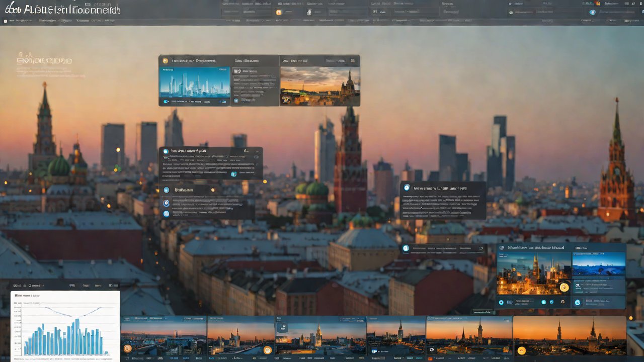Click the blue skyline preview image

point(194,82)
